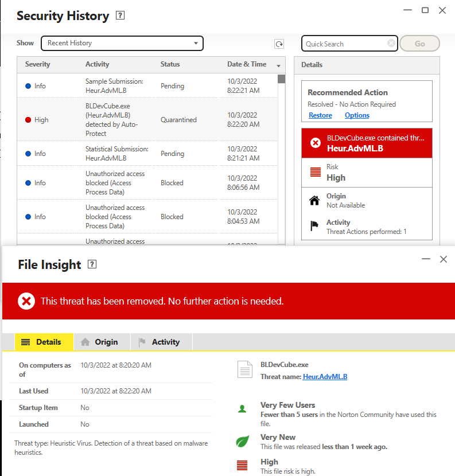Clear the Quick Search field icon
The image size is (455, 476).
coord(391,43)
